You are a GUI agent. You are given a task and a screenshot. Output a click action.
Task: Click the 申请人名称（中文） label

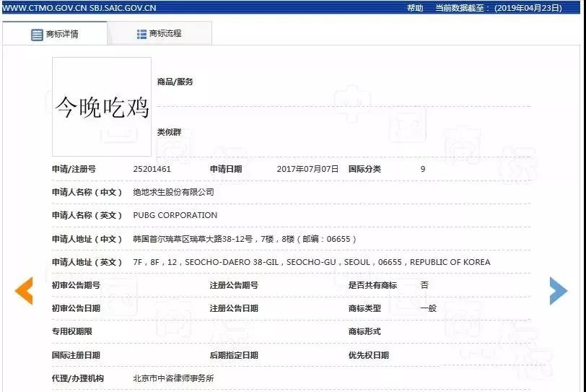point(87,192)
